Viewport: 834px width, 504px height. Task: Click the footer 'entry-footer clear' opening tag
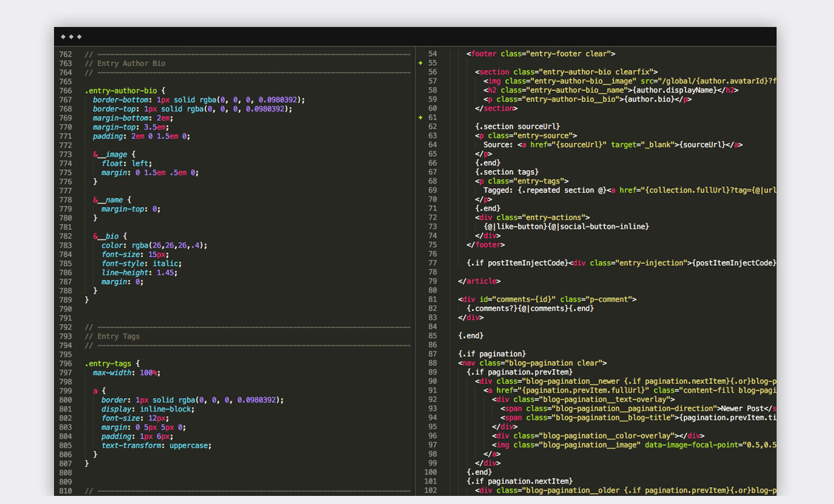pos(541,54)
